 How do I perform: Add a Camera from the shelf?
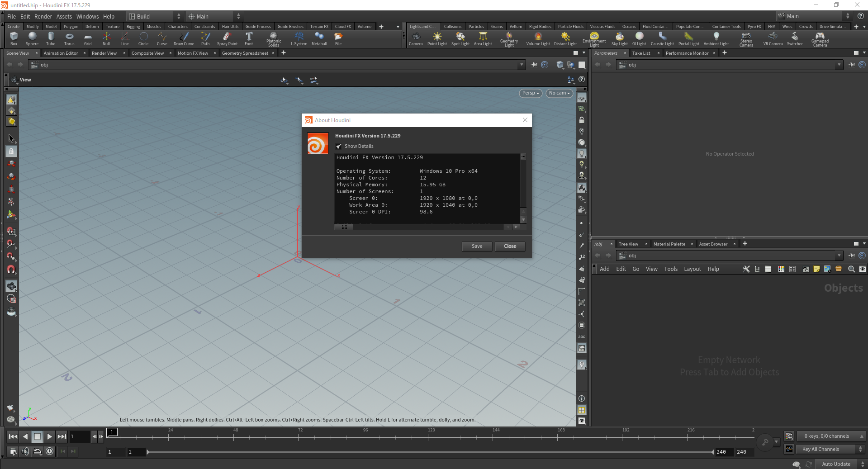[x=416, y=38]
